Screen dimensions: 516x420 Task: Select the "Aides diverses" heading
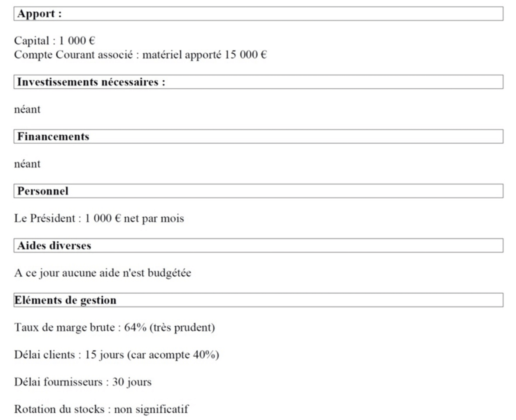pyautogui.click(x=54, y=246)
